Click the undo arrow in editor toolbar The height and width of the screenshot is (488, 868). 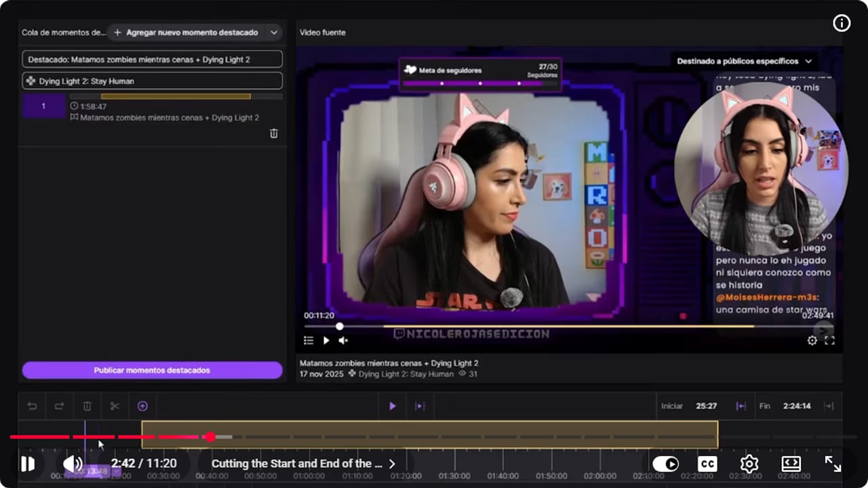[x=32, y=406]
